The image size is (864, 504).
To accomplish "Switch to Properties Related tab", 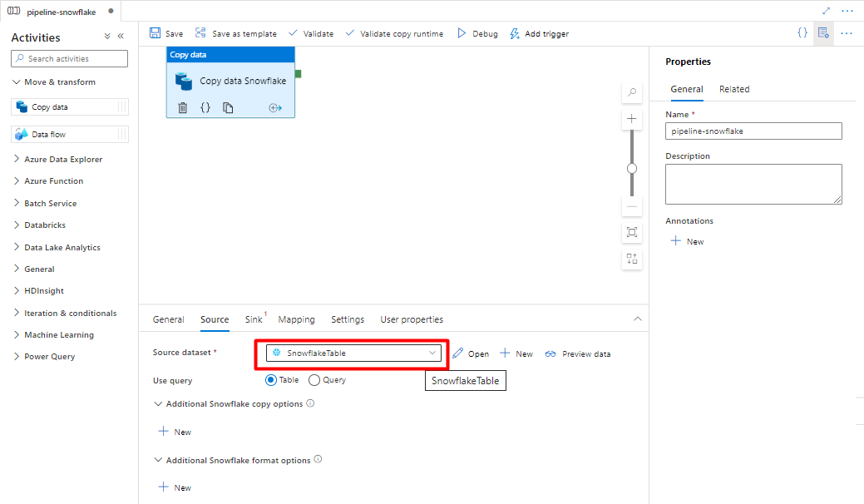I will point(734,89).
